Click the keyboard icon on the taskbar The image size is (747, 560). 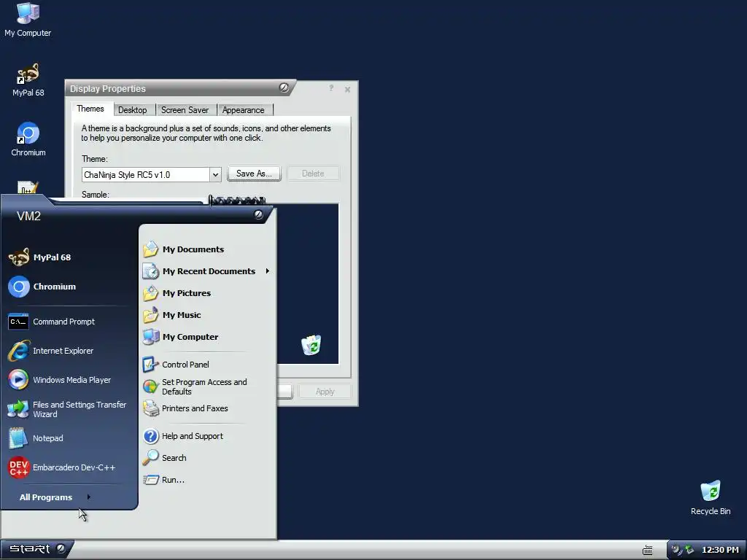tap(648, 551)
